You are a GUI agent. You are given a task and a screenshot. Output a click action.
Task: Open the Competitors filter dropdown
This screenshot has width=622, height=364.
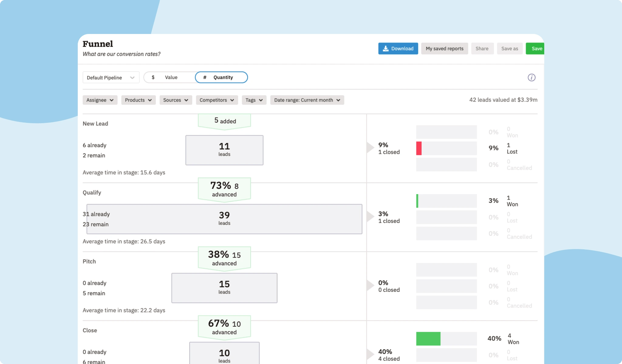[x=217, y=100]
